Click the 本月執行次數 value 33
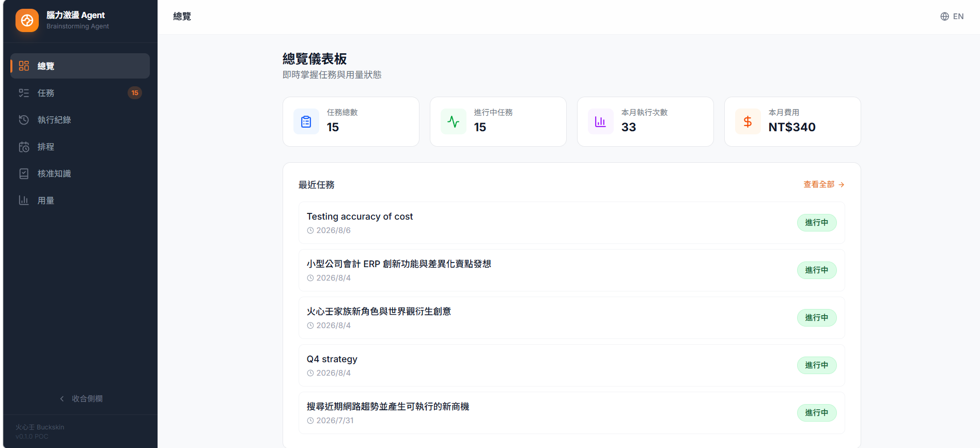980x448 pixels. tap(629, 127)
